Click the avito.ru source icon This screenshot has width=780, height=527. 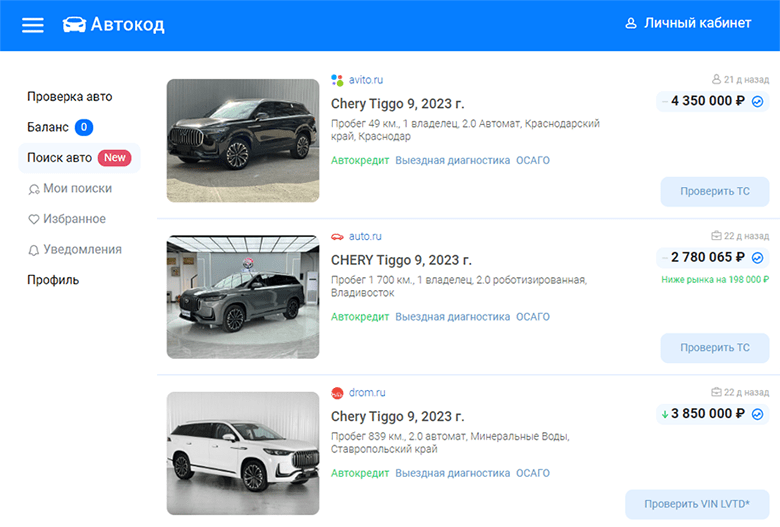click(x=337, y=80)
